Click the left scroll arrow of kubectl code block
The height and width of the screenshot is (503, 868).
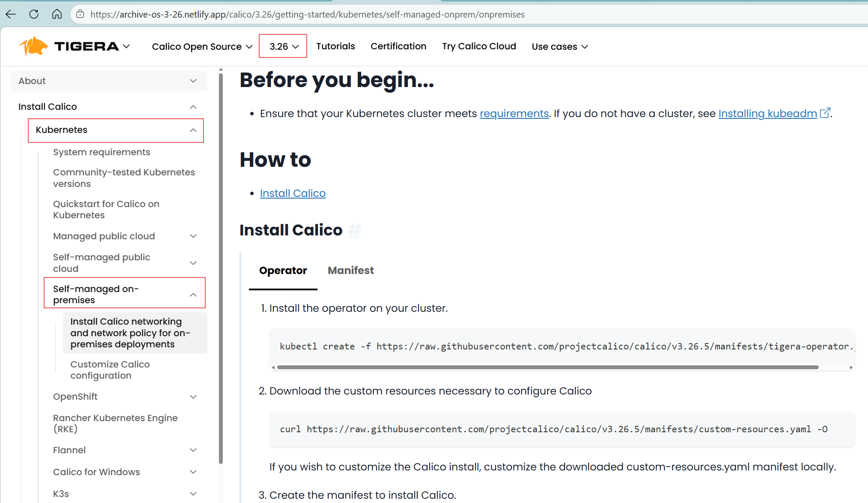click(x=273, y=367)
